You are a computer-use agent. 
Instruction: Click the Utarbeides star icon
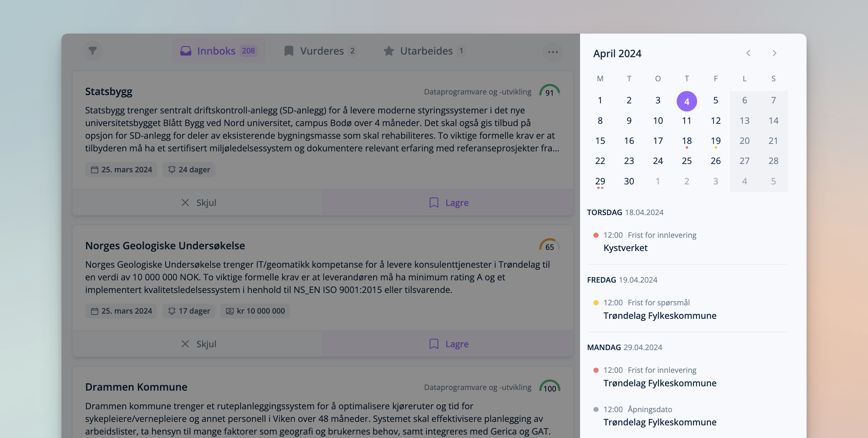tap(389, 51)
